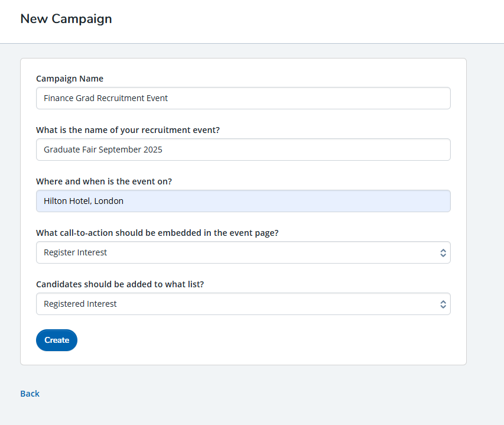Click 'Where and when is the event on?' label
Screen dimensions: 504x425
pyautogui.click(x=104, y=181)
